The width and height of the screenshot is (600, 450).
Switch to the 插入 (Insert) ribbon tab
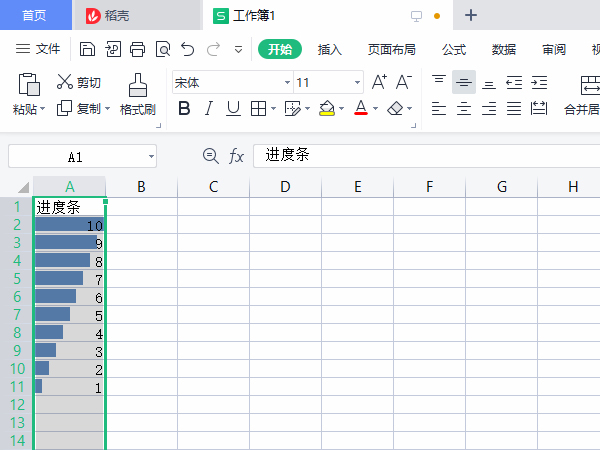(329, 49)
